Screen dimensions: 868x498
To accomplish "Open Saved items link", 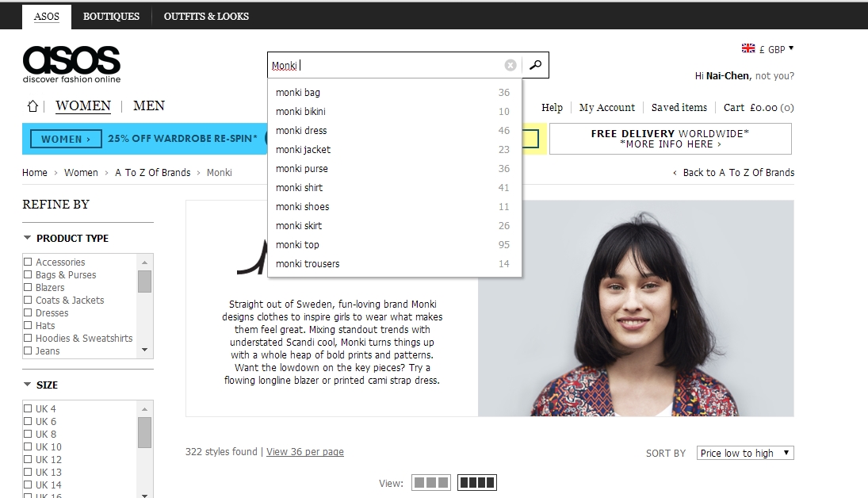I will click(x=679, y=108).
